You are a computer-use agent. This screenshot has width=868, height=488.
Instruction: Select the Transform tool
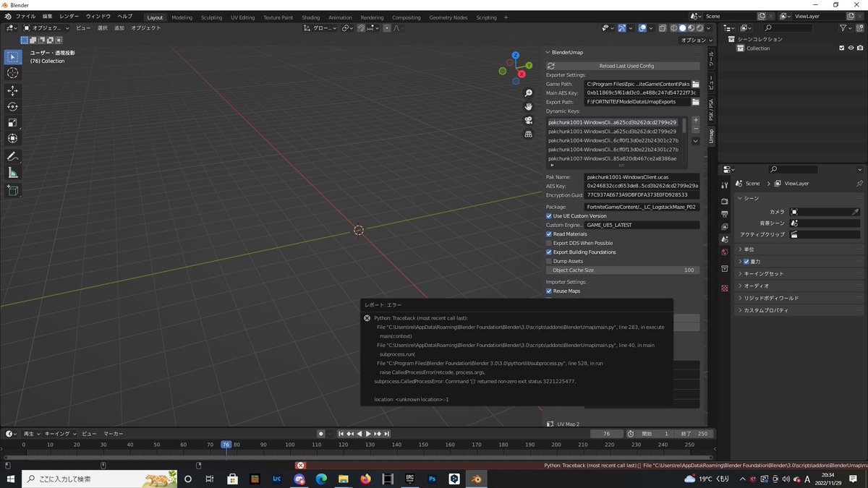13,138
